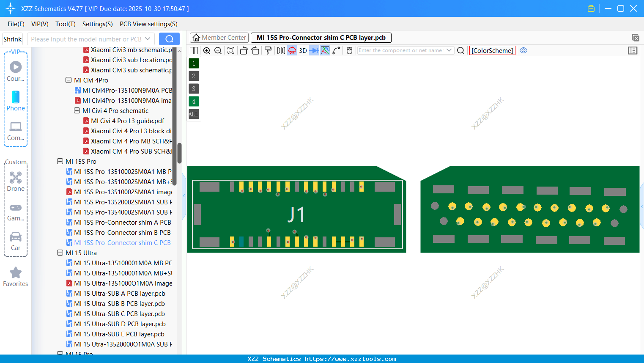The height and width of the screenshot is (363, 644).
Task: Select the measurement curve tool icon
Action: pyautogui.click(x=336, y=50)
